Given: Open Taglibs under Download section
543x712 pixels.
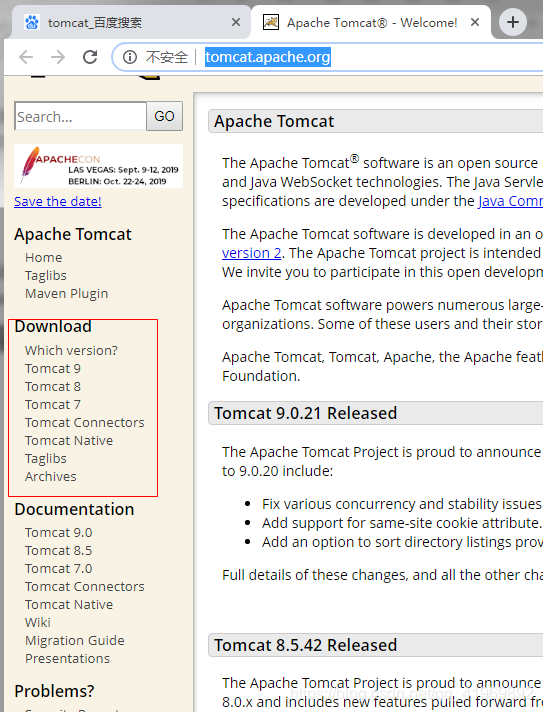Looking at the screenshot, I should [x=46, y=459].
